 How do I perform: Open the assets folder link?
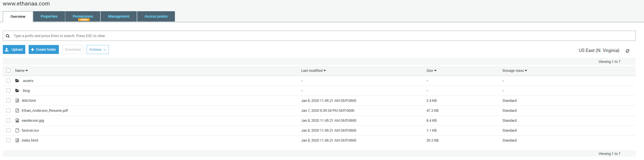pyautogui.click(x=28, y=81)
